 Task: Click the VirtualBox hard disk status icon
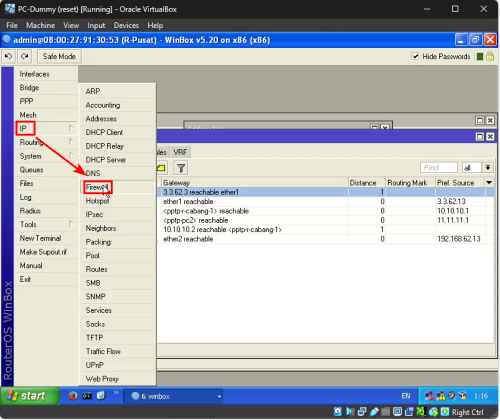tap(338, 412)
